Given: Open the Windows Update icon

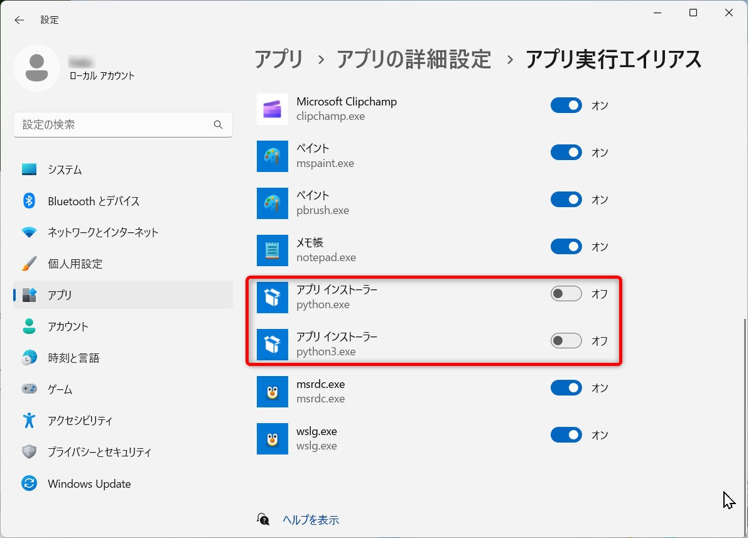Looking at the screenshot, I should 29,483.
